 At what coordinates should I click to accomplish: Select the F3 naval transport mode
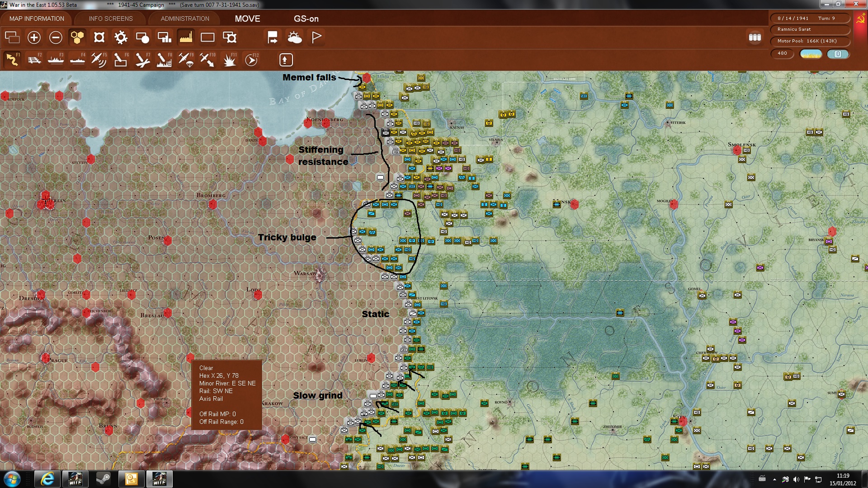pyautogui.click(x=56, y=60)
